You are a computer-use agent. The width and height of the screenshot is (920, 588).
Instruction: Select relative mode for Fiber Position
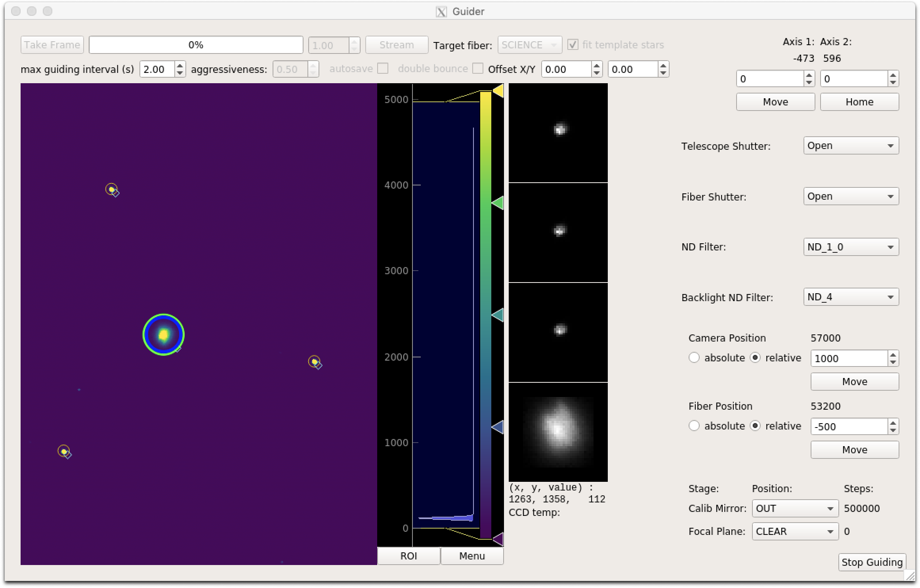coord(756,426)
